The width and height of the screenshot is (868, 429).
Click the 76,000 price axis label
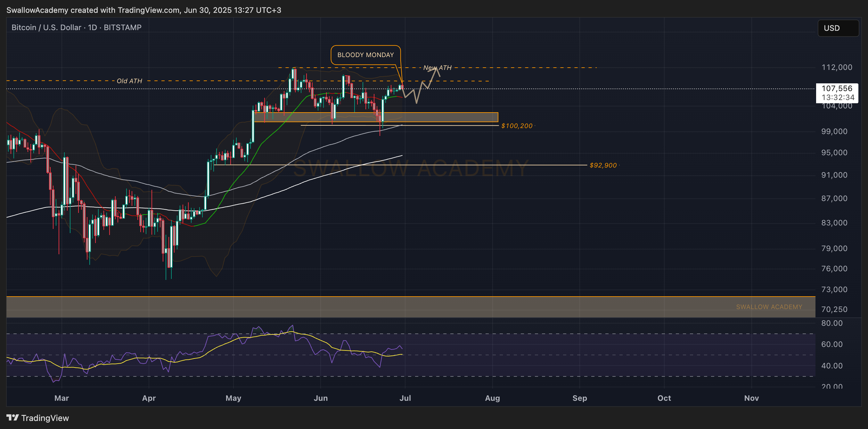[x=834, y=268]
